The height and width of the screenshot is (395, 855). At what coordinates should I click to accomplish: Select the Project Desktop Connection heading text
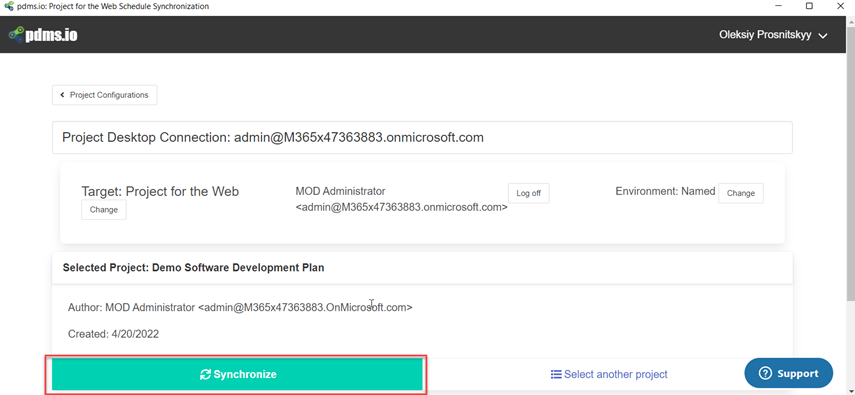point(273,137)
